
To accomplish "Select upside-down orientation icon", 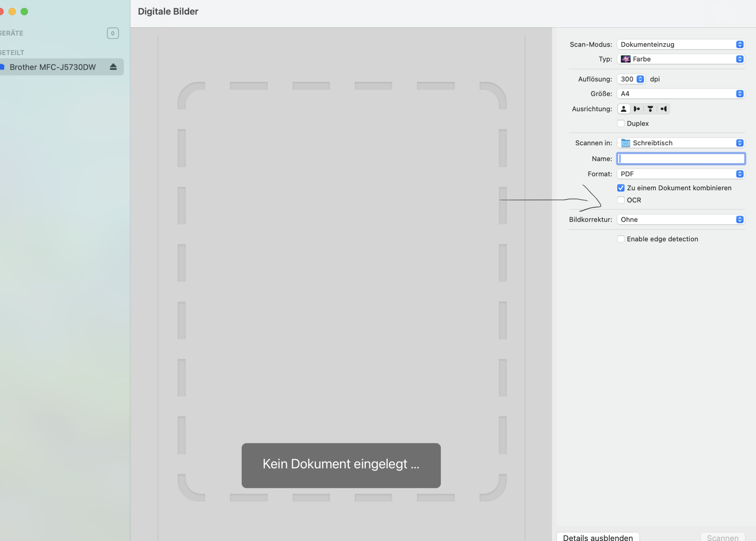I will coord(650,109).
